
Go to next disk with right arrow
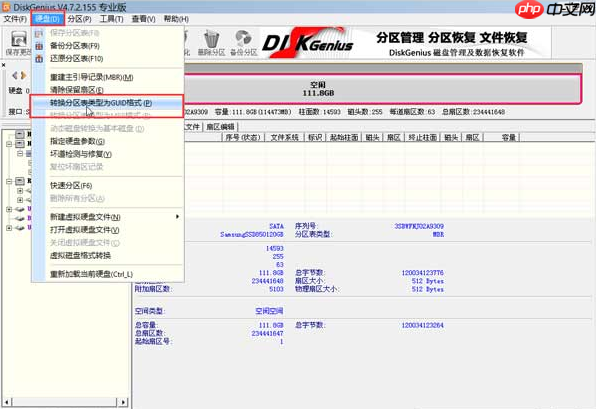(24, 75)
